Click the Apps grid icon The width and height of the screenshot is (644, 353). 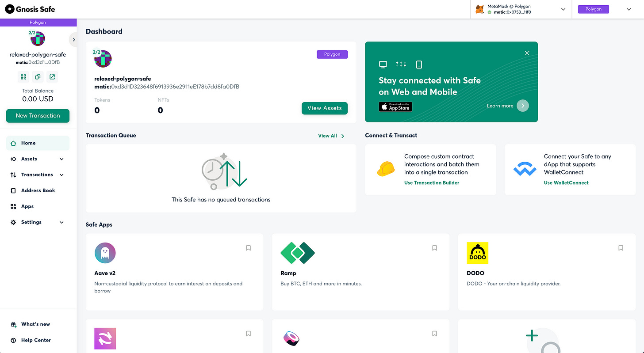coord(13,207)
